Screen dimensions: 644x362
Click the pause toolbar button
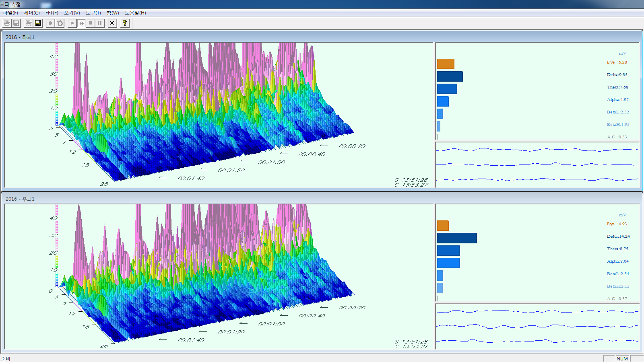100,23
